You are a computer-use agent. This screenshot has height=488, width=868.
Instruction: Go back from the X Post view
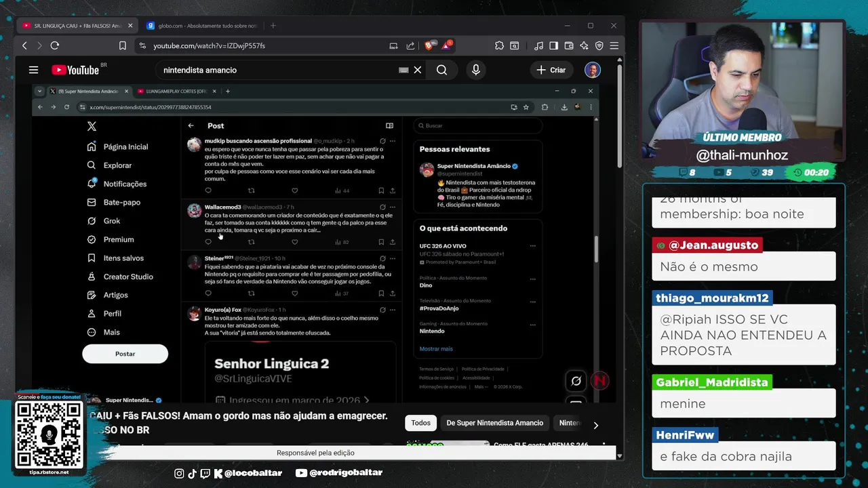coord(191,125)
